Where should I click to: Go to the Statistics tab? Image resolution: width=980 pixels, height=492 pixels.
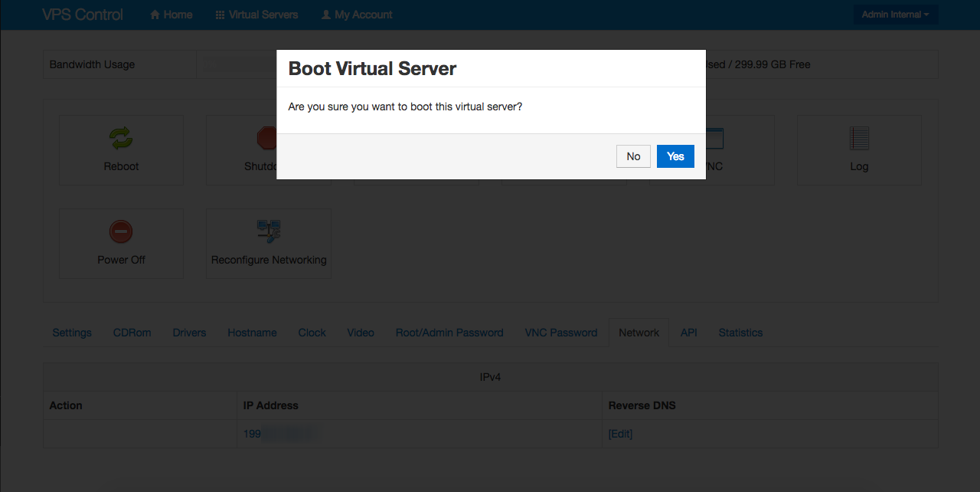(740, 333)
